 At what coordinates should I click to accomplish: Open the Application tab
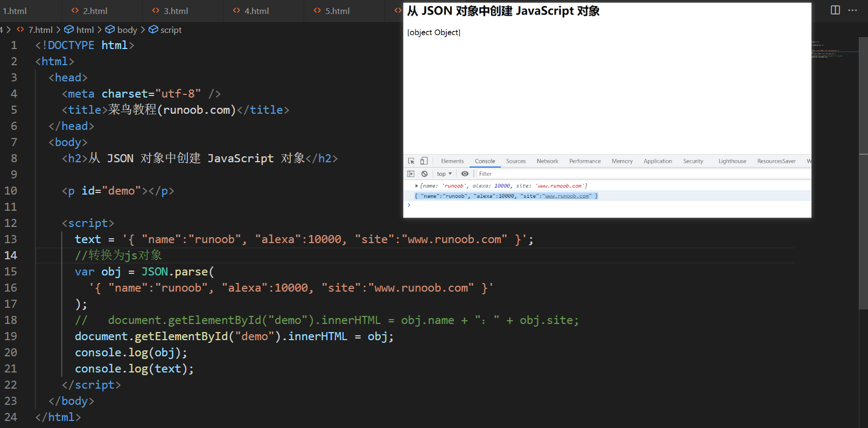657,161
